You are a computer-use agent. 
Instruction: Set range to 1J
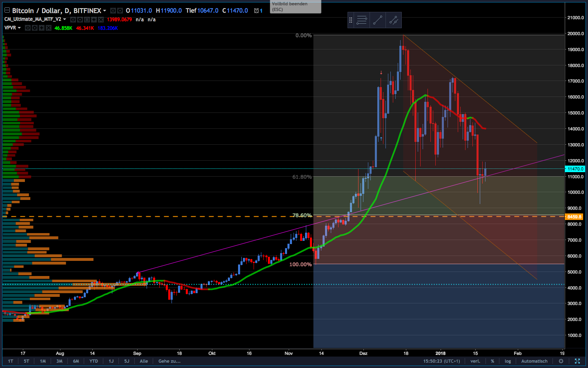click(111, 361)
